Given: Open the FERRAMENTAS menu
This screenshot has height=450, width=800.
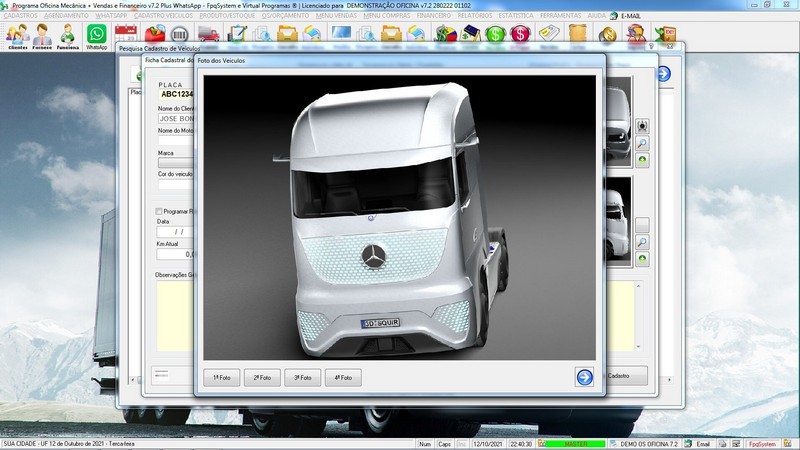Looking at the screenshot, I should tap(610, 17).
